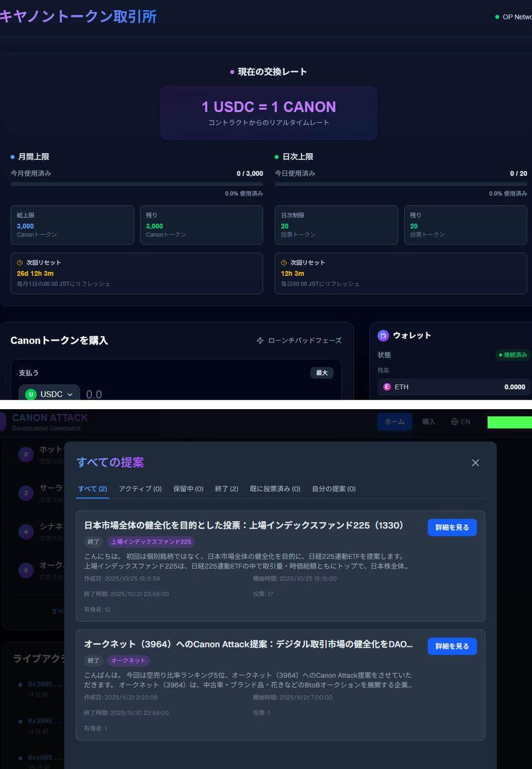View details of オークネット proposal
The height and width of the screenshot is (769, 532).
[x=452, y=646]
